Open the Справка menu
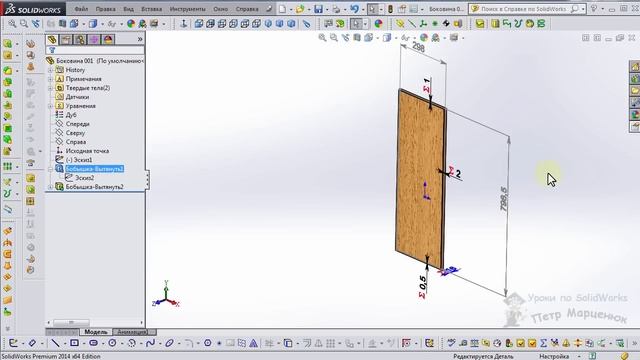Screen dimensions: 640x360 [x=247, y=9]
